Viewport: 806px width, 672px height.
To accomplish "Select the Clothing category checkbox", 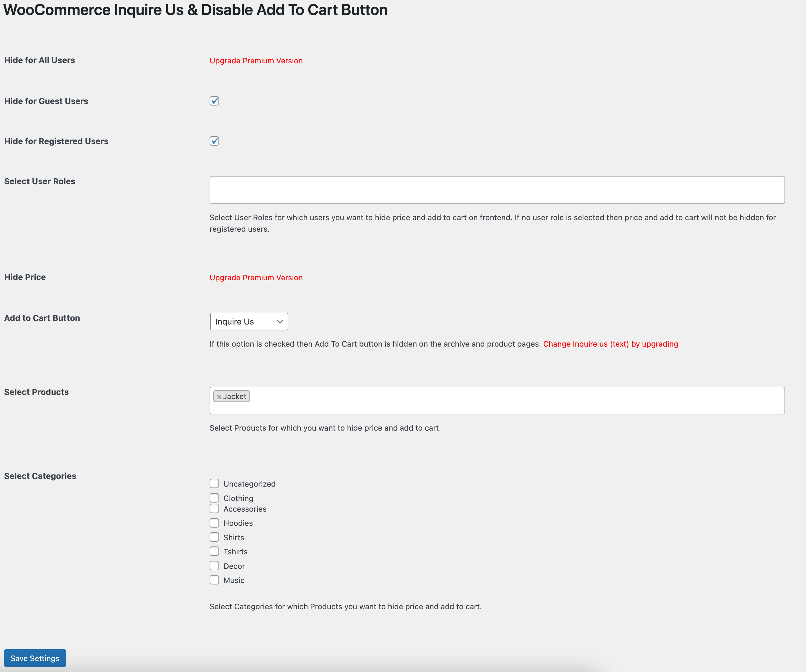I will pyautogui.click(x=215, y=498).
